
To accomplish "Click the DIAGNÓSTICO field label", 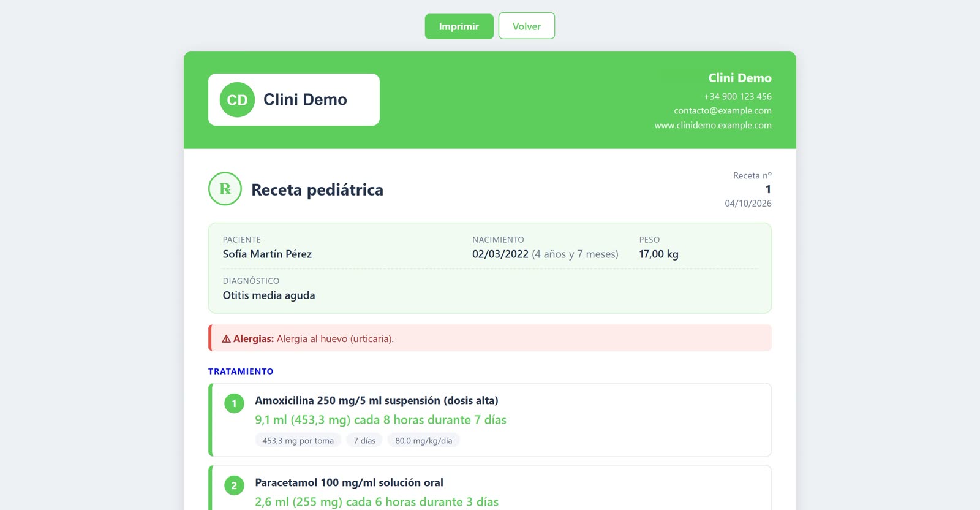I will pos(251,281).
